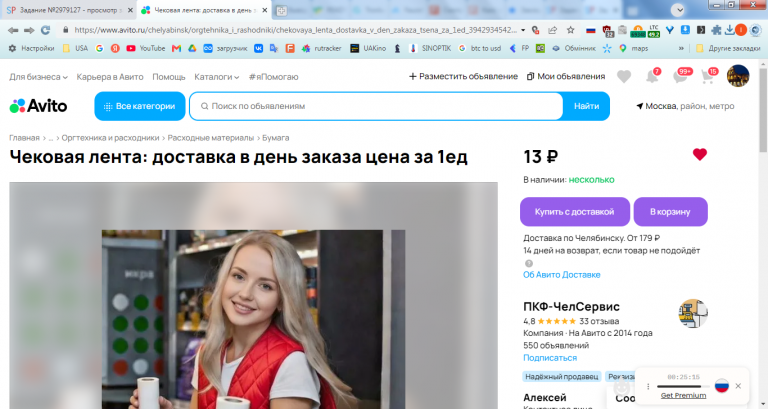The width and height of the screenshot is (768, 409).
Task: Click Разместить объявление
Action: [463, 76]
